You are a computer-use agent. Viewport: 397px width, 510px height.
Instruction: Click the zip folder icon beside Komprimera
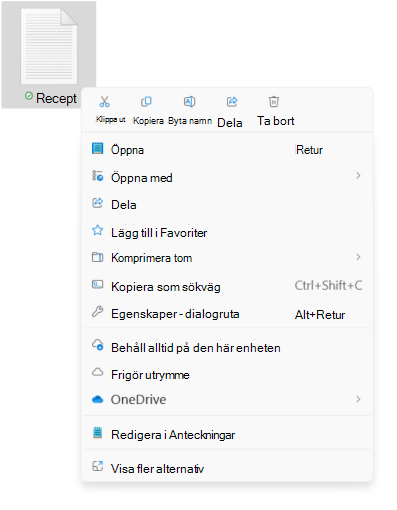click(97, 257)
